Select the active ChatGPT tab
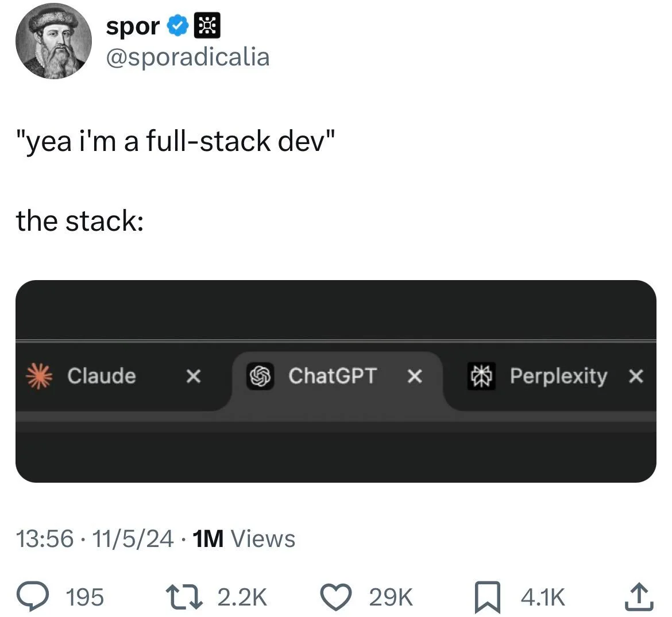Viewport: 672px width, 617px height. 333,376
